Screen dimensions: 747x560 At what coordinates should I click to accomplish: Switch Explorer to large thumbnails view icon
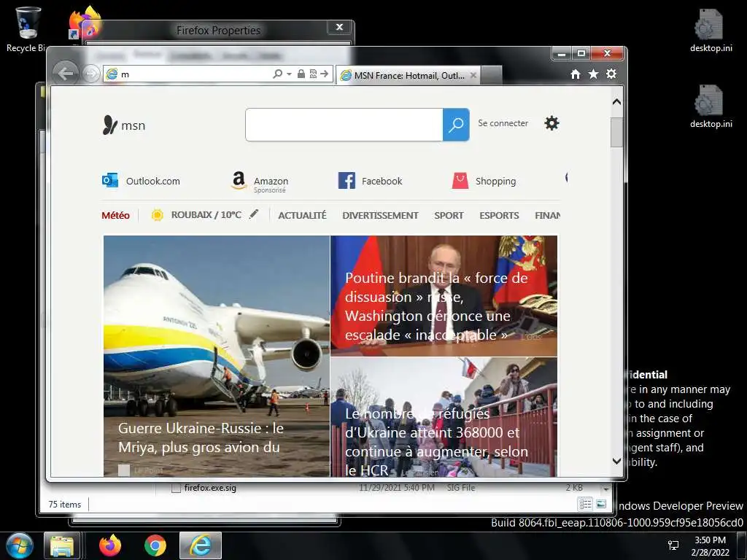click(601, 504)
